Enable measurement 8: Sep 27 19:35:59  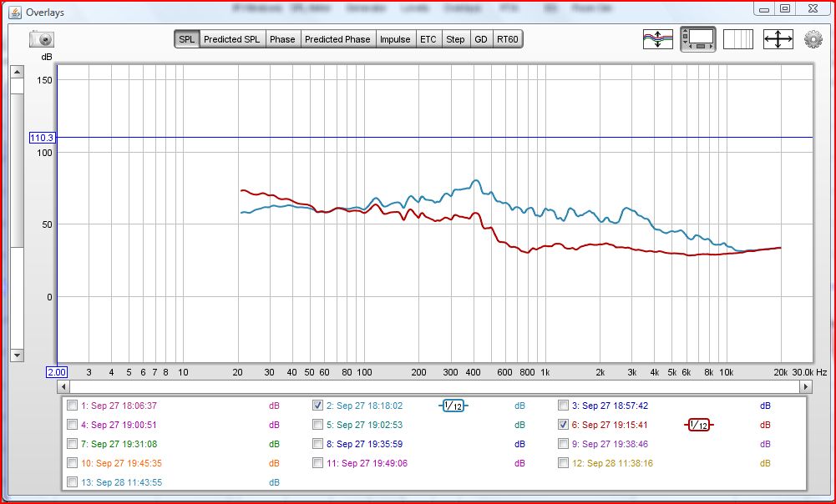[317, 444]
